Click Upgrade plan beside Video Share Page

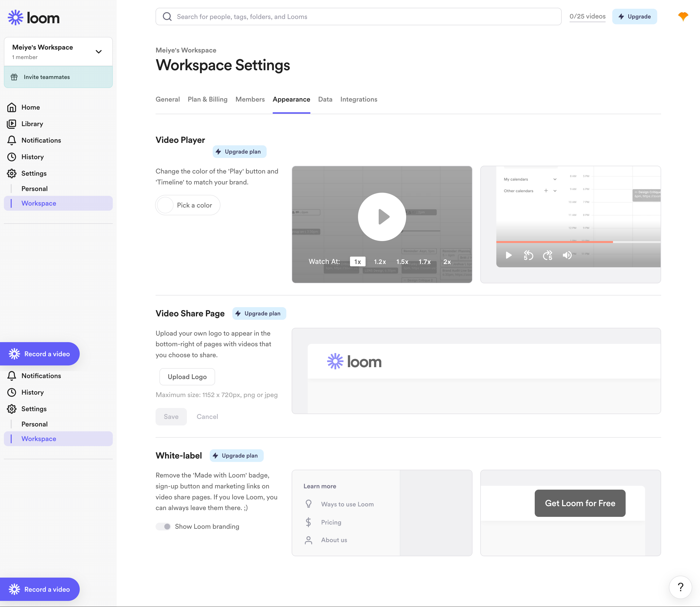coord(259,313)
